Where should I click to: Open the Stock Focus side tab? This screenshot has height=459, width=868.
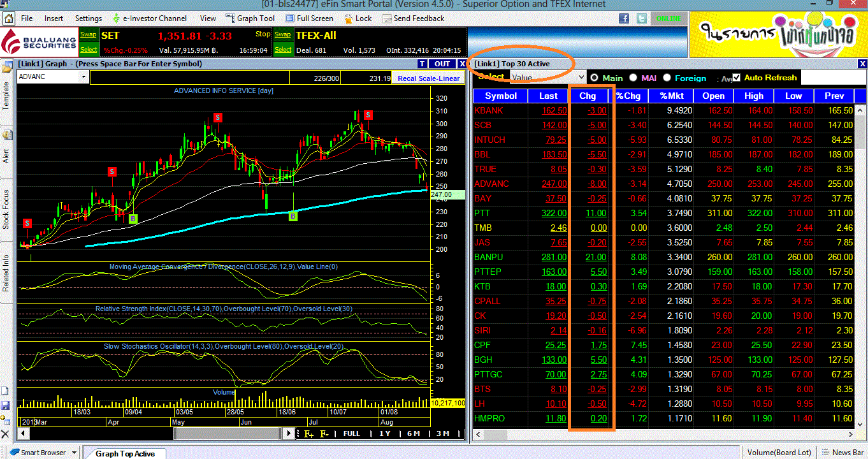tap(6, 210)
